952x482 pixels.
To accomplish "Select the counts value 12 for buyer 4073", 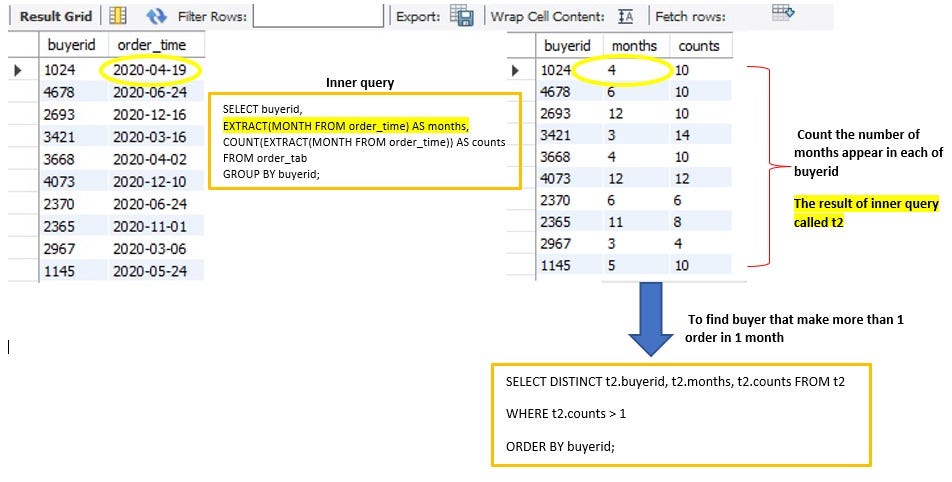I will pos(682,178).
